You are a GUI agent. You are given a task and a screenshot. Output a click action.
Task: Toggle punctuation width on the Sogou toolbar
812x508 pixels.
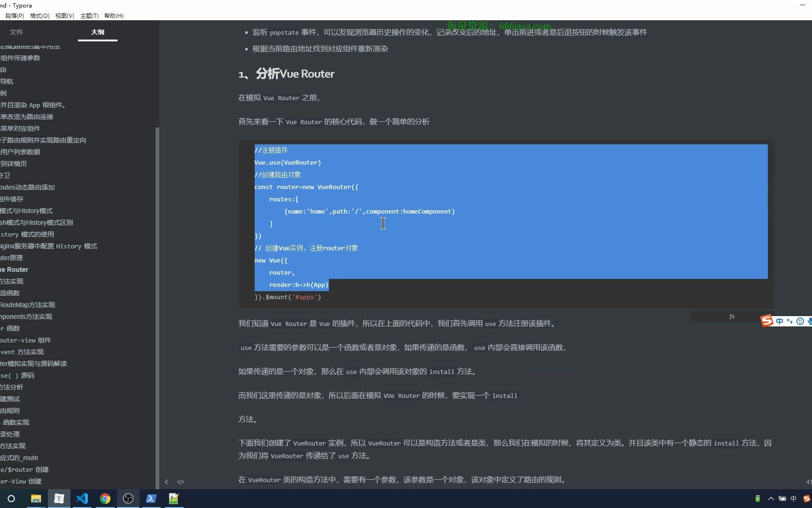(x=789, y=321)
